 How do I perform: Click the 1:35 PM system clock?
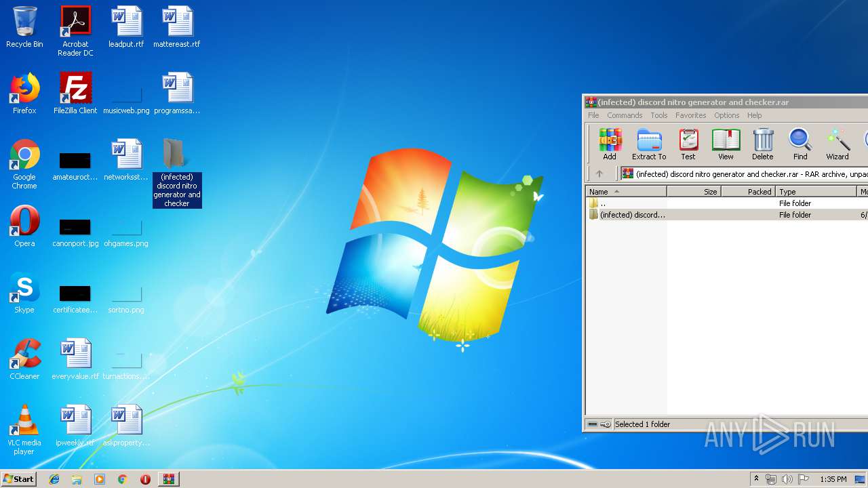tap(833, 479)
